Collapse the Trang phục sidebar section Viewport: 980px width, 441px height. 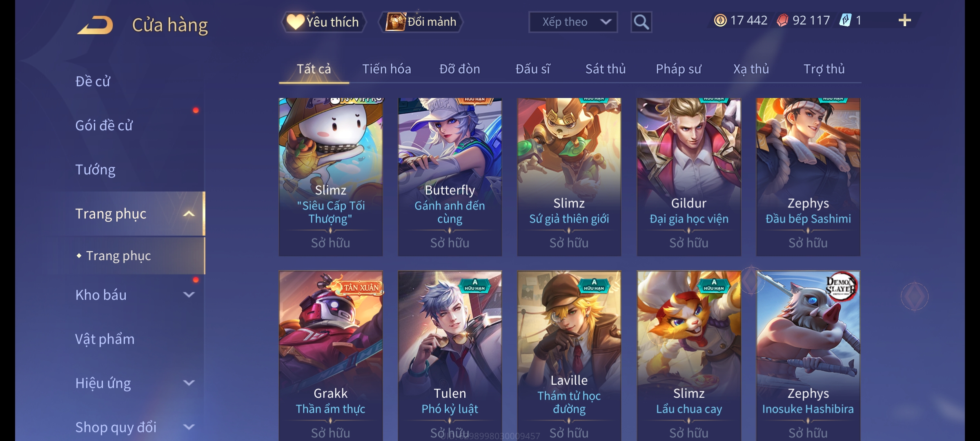189,214
